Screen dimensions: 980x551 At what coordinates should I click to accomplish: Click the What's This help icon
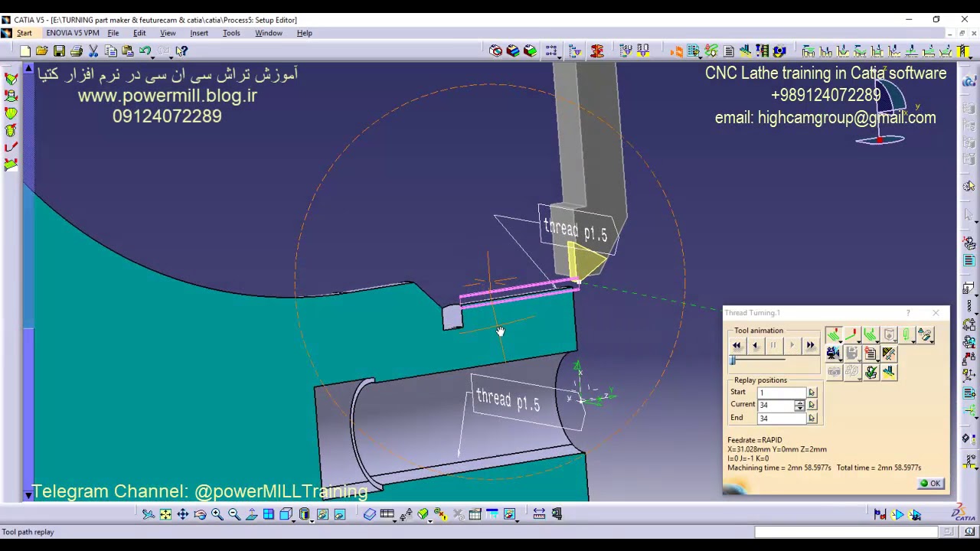tap(181, 51)
